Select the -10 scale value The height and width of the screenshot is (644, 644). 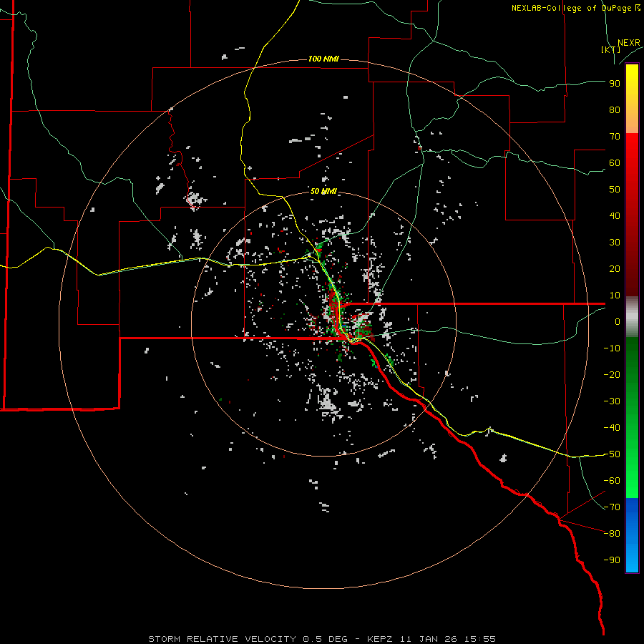612,348
